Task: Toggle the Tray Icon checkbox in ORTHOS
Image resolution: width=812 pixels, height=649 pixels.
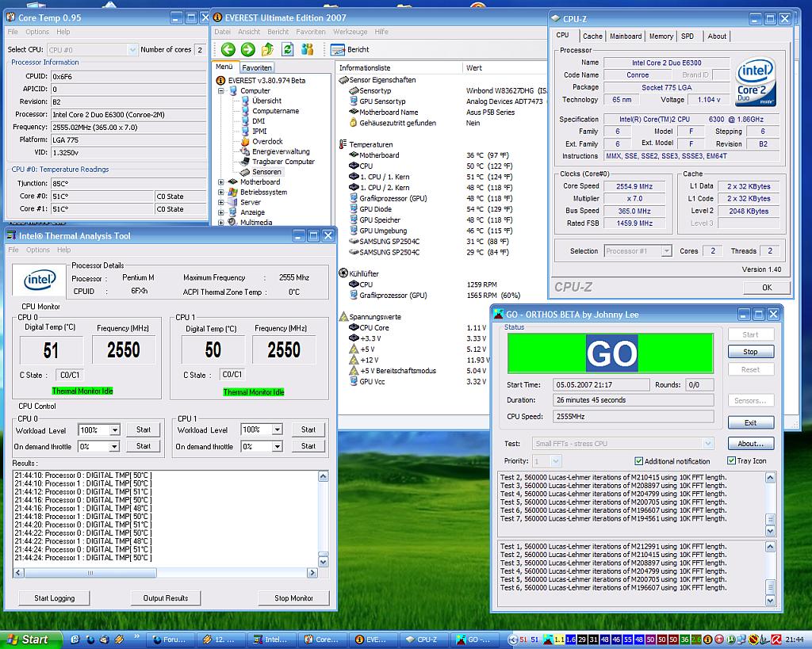Action: [x=731, y=461]
